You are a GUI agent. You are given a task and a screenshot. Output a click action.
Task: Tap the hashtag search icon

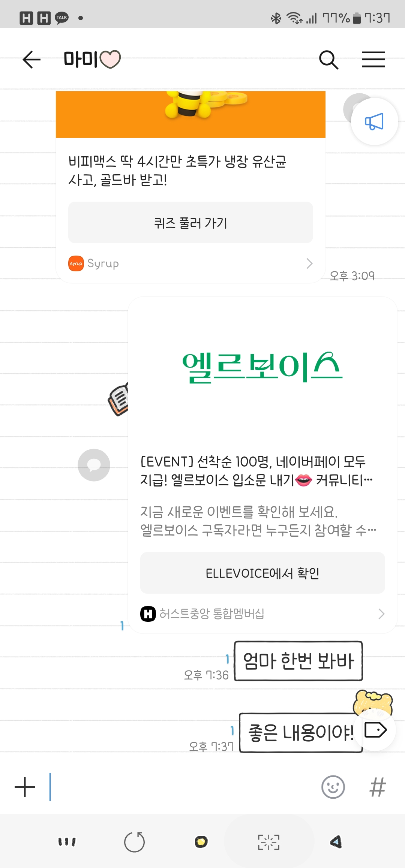378,787
